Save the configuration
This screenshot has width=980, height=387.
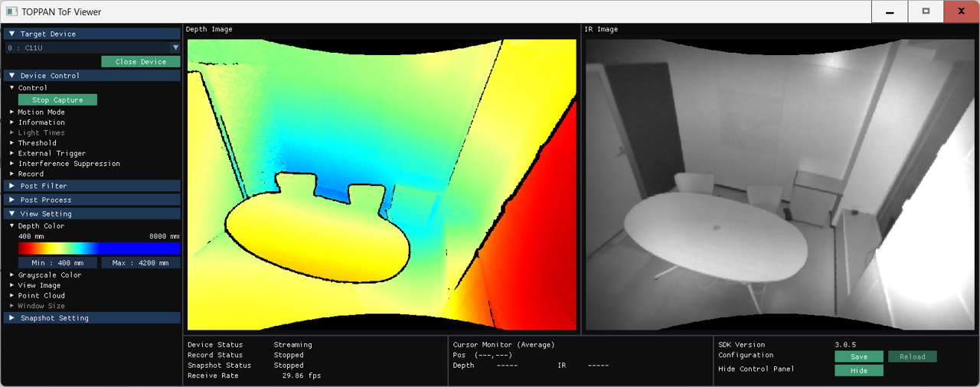pos(858,356)
